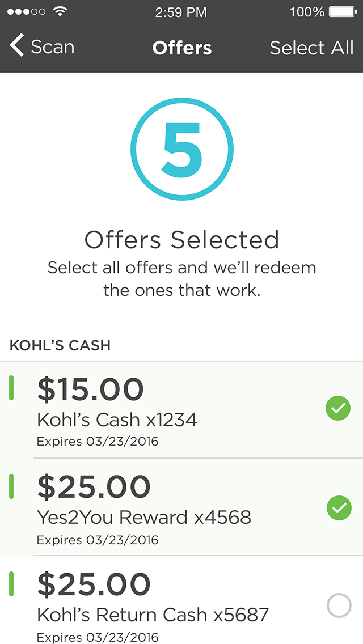Open the Kohl's Return Cash x5687 row
The height and width of the screenshot is (644, 363).
pyautogui.click(x=181, y=600)
